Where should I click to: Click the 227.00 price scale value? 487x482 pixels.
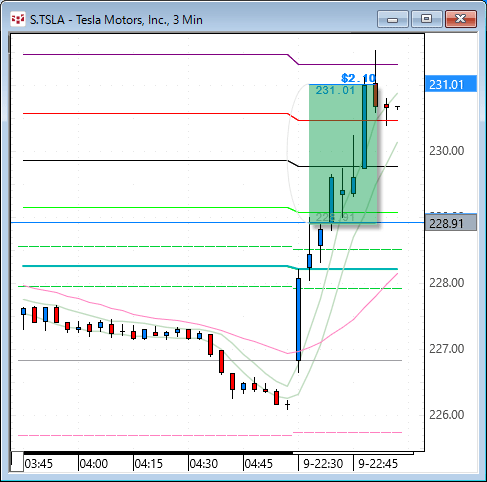pyautogui.click(x=446, y=349)
